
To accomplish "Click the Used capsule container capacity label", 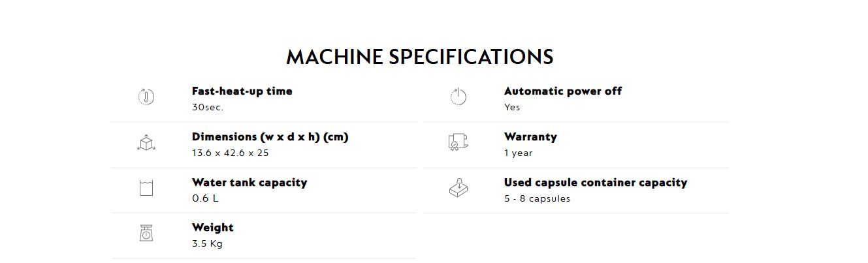I will [596, 183].
